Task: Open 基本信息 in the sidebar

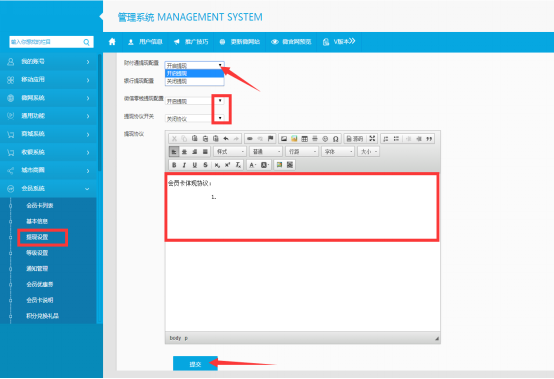Action: pyautogui.click(x=37, y=221)
